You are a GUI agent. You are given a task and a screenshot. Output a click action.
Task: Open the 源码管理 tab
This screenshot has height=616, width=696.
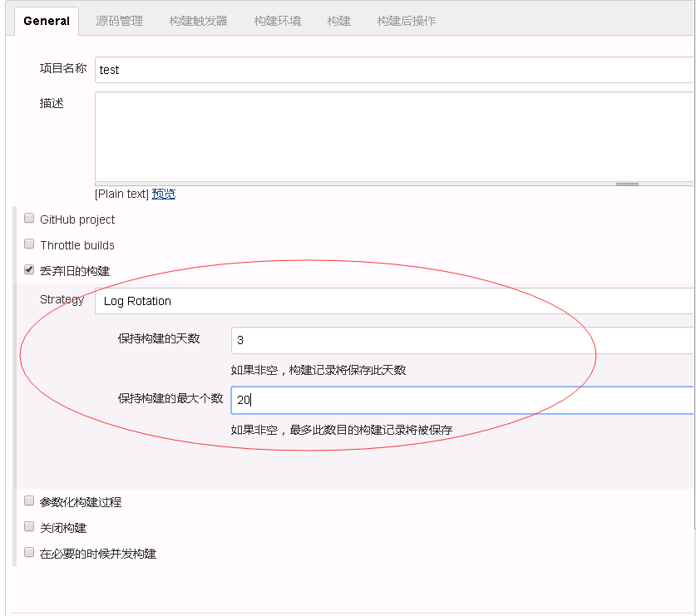coord(120,21)
